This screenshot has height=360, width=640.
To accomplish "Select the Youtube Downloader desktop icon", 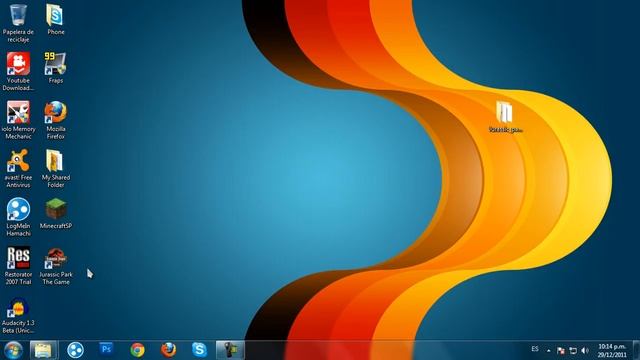I will click(x=18, y=71).
